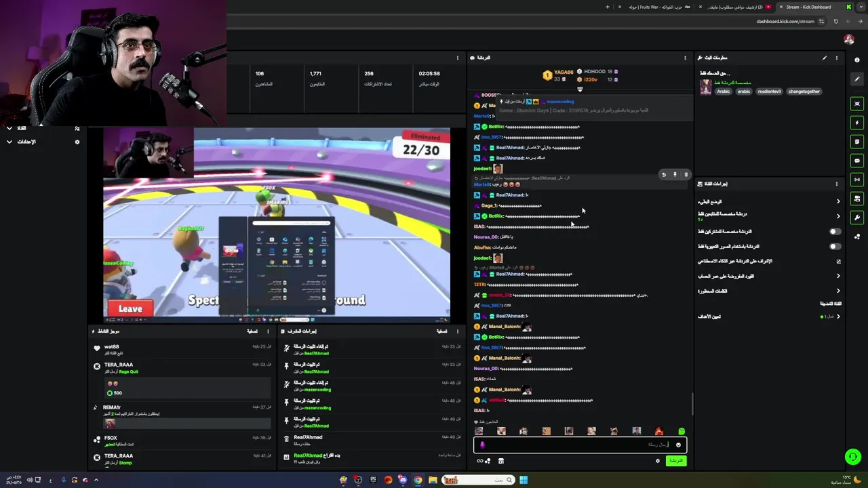Click the chat settings gear icon

[657, 461]
